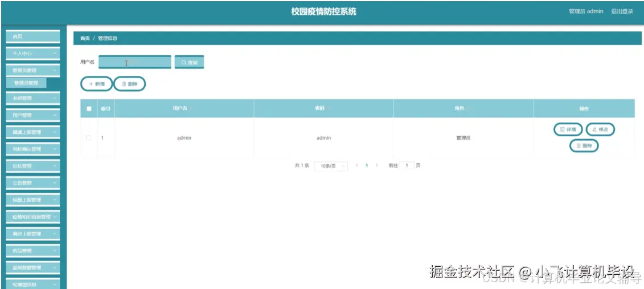Open the 确诊上报管理 sidebar menu

[32, 234]
